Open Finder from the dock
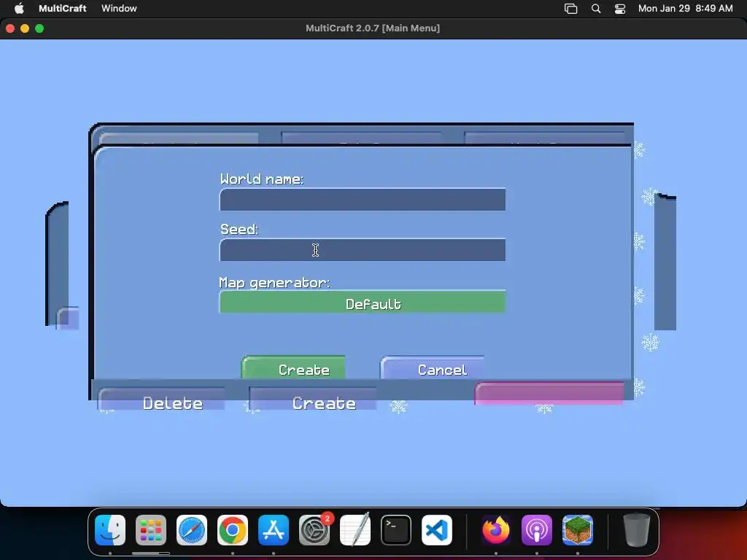This screenshot has width=747, height=560. 110,530
